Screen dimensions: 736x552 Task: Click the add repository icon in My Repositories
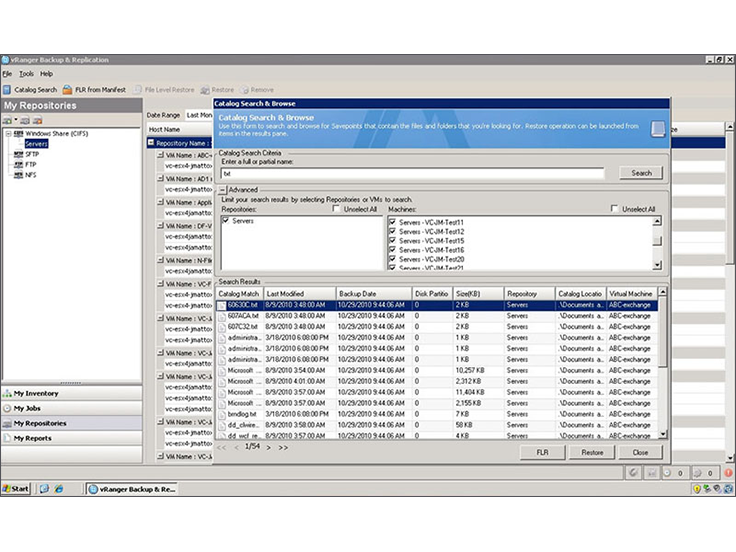pyautogui.click(x=7, y=121)
